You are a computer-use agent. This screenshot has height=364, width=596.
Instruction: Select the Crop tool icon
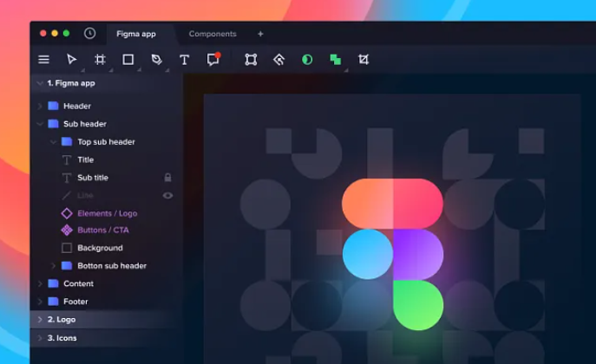(363, 60)
